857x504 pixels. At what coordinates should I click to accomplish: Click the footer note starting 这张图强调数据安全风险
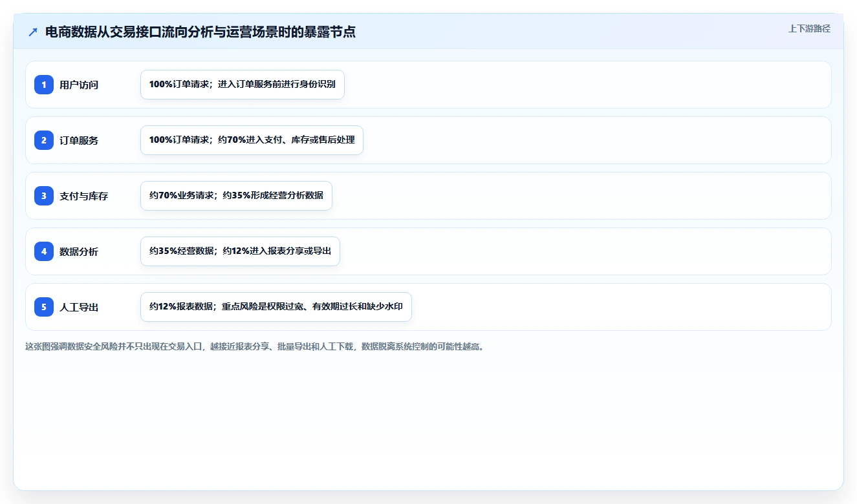point(255,346)
